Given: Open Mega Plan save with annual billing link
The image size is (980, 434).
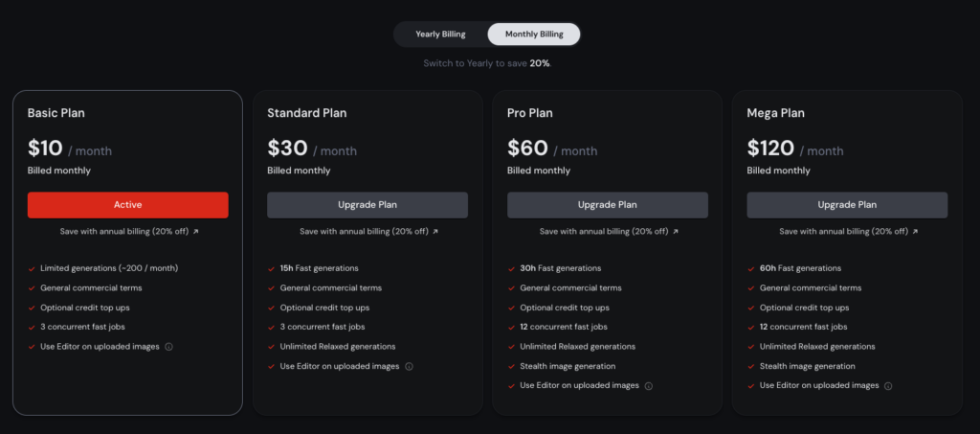Looking at the screenshot, I should 849,232.
